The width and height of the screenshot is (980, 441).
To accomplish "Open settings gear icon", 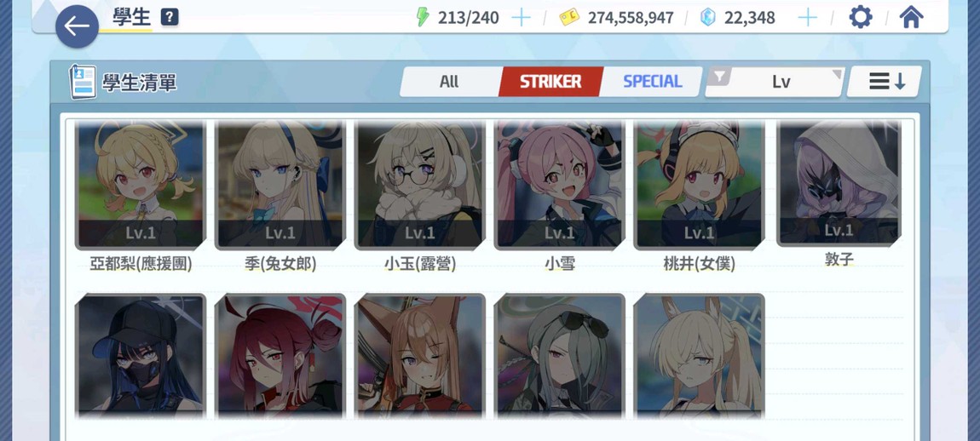I will click(x=861, y=17).
